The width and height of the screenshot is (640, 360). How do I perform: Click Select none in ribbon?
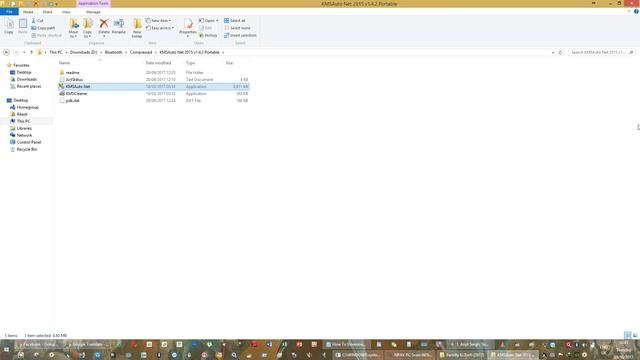tap(237, 28)
